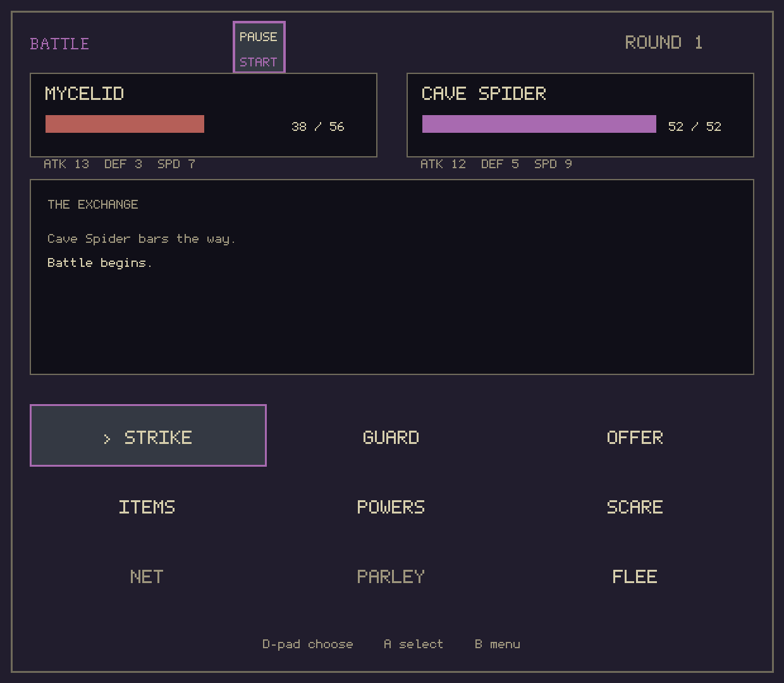Click the 'D-pad choose' hint

(x=308, y=644)
